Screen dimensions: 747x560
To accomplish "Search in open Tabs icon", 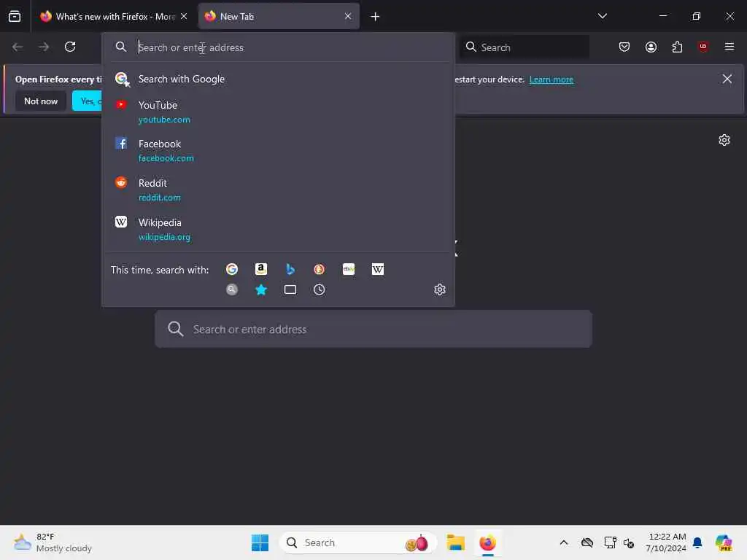I will (290, 289).
